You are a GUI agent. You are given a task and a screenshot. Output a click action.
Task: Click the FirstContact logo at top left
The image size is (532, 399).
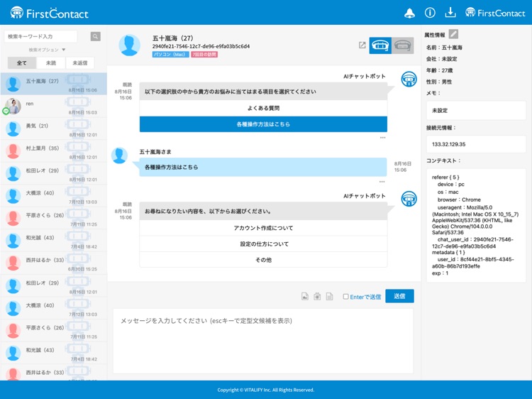tap(49, 13)
